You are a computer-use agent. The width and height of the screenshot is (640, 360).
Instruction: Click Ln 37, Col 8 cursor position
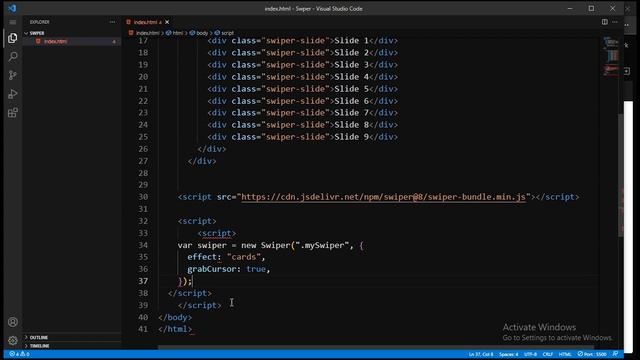(481, 354)
